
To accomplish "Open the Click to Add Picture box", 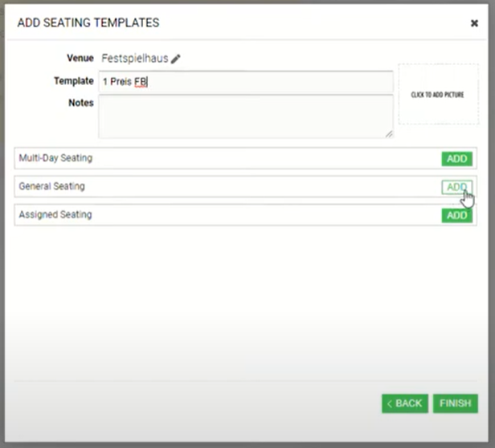I will 437,95.
